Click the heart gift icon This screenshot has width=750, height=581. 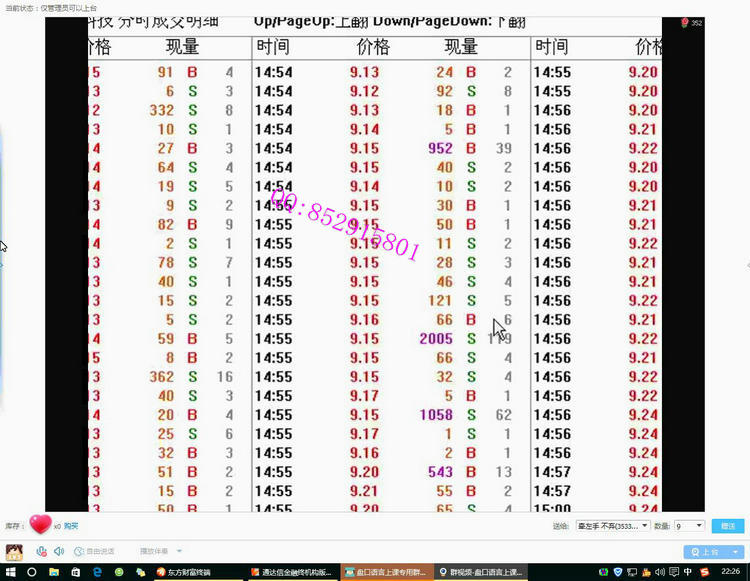click(40, 525)
